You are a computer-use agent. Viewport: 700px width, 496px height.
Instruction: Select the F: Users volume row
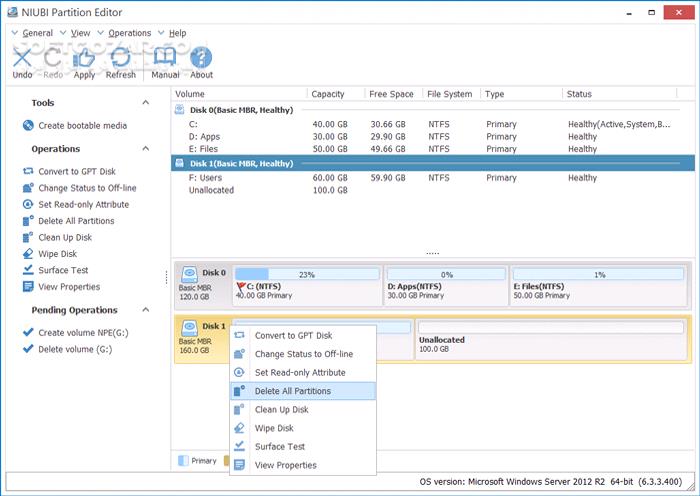click(433, 178)
